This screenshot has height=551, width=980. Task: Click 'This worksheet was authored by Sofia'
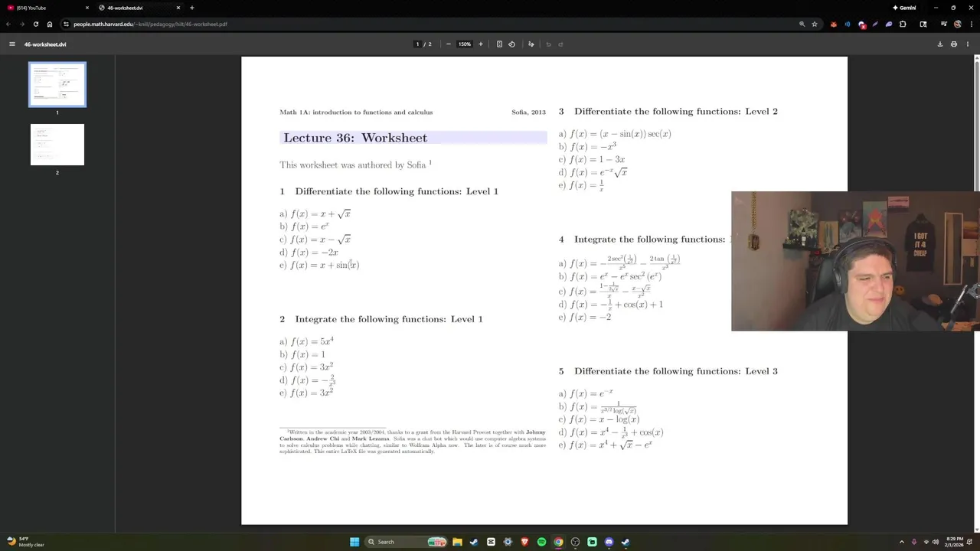click(x=353, y=165)
